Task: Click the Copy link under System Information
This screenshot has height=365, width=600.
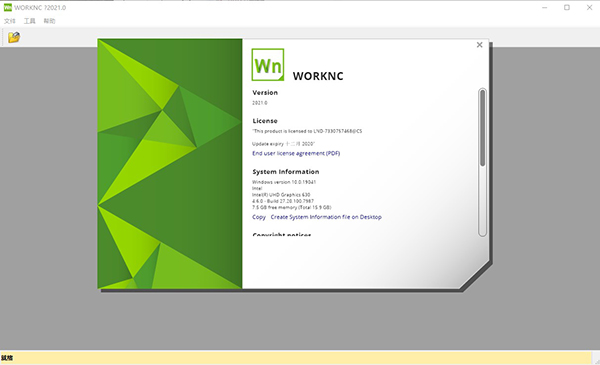Action: coord(259,217)
